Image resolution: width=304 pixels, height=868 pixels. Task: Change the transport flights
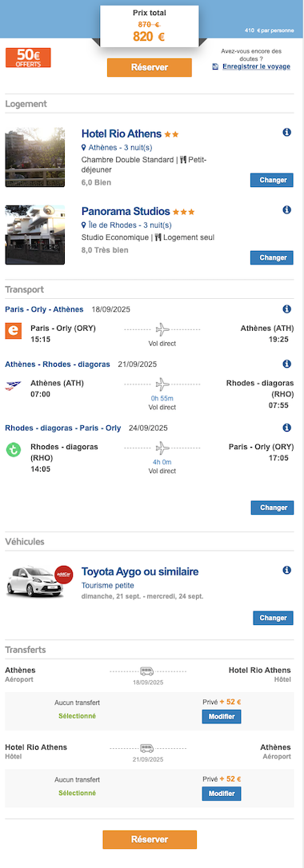(x=272, y=508)
